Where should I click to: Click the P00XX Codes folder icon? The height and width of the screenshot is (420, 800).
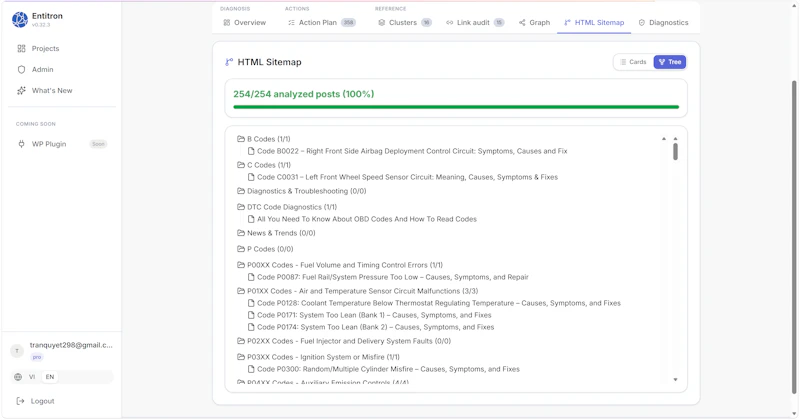point(241,265)
